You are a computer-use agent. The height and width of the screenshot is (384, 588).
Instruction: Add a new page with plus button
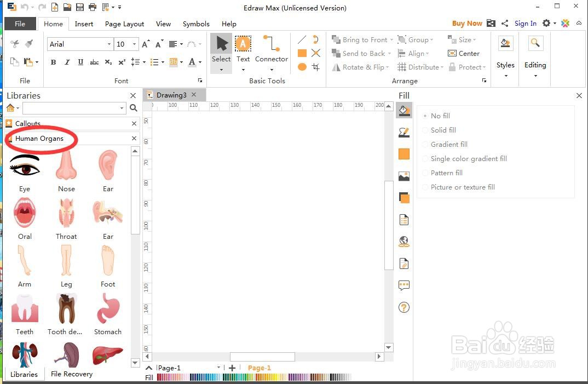point(232,368)
